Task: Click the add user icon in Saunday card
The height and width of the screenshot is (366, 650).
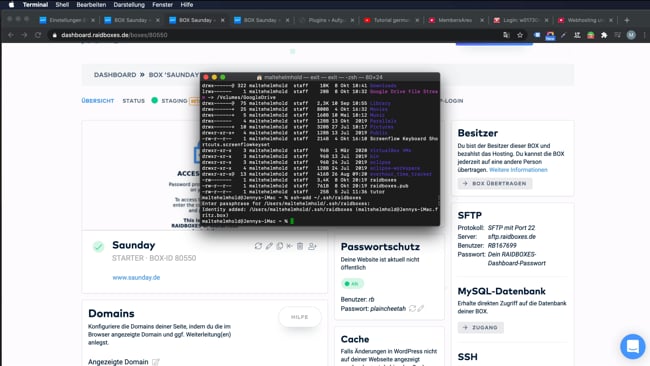Action: click(x=312, y=246)
